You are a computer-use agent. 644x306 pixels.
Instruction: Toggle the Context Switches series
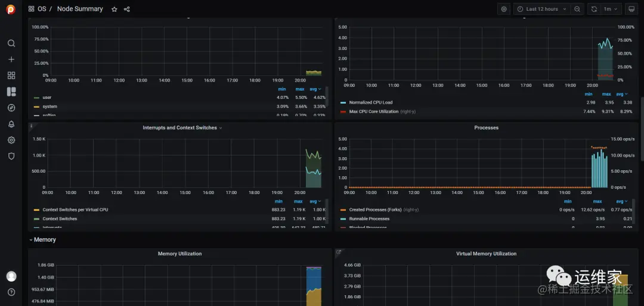click(x=60, y=218)
